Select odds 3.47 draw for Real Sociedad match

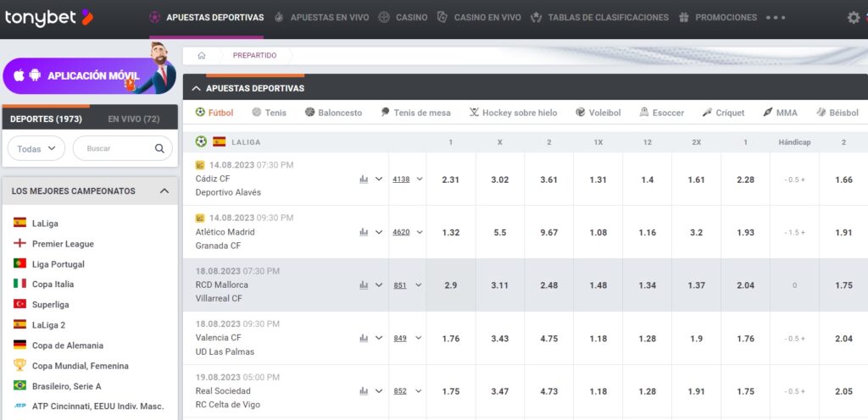(500, 391)
